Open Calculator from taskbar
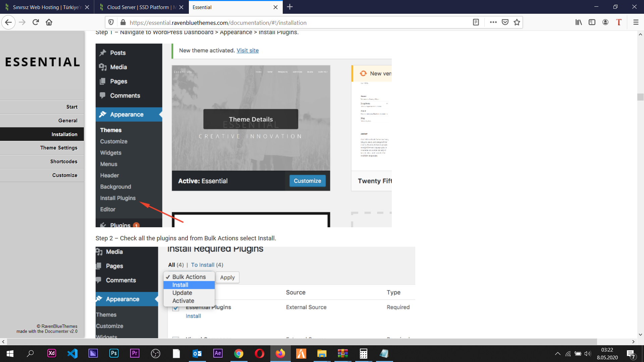The image size is (644, 362). pos(364,353)
